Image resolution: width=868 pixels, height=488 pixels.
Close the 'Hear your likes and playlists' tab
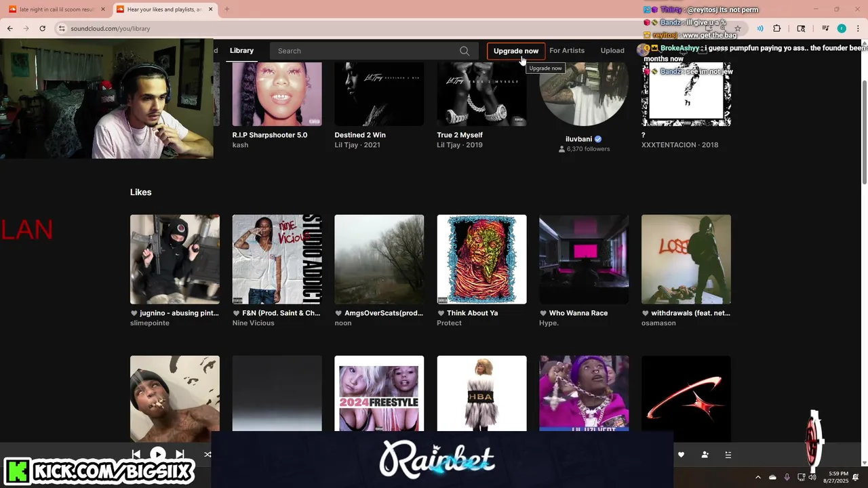click(211, 9)
